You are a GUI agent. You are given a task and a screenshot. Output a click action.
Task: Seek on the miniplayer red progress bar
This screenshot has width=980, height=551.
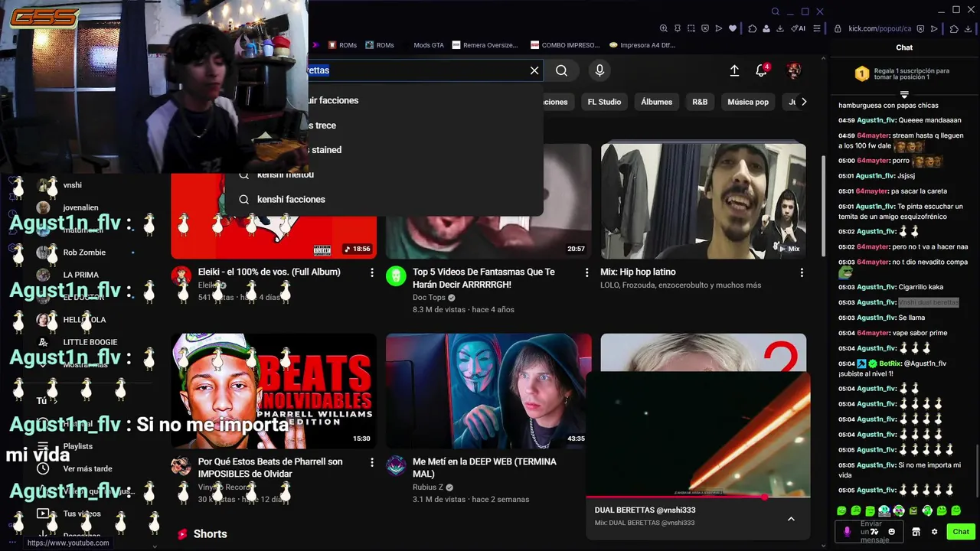pyautogui.click(x=698, y=497)
